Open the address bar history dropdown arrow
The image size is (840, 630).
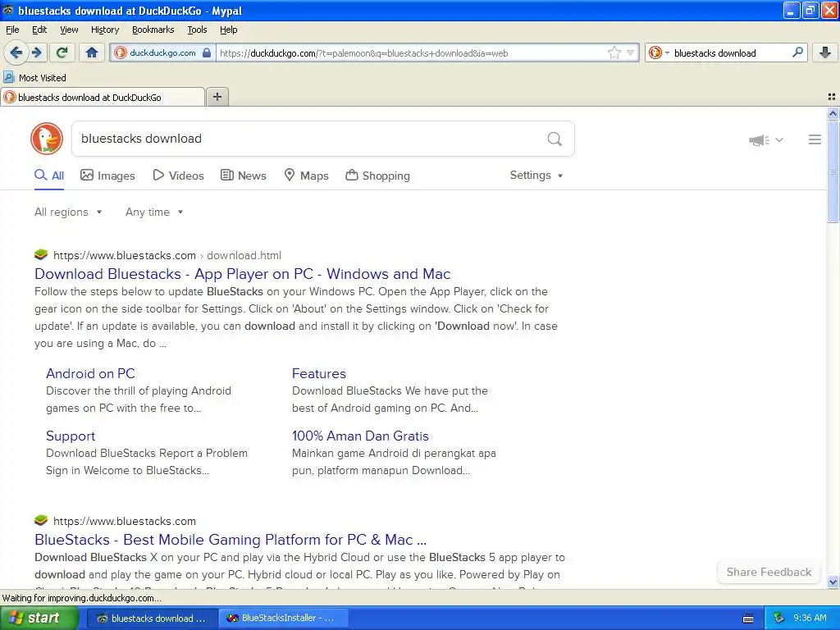point(631,52)
